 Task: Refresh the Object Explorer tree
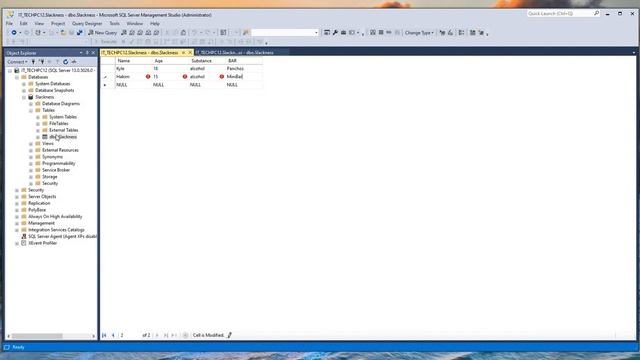(x=65, y=62)
